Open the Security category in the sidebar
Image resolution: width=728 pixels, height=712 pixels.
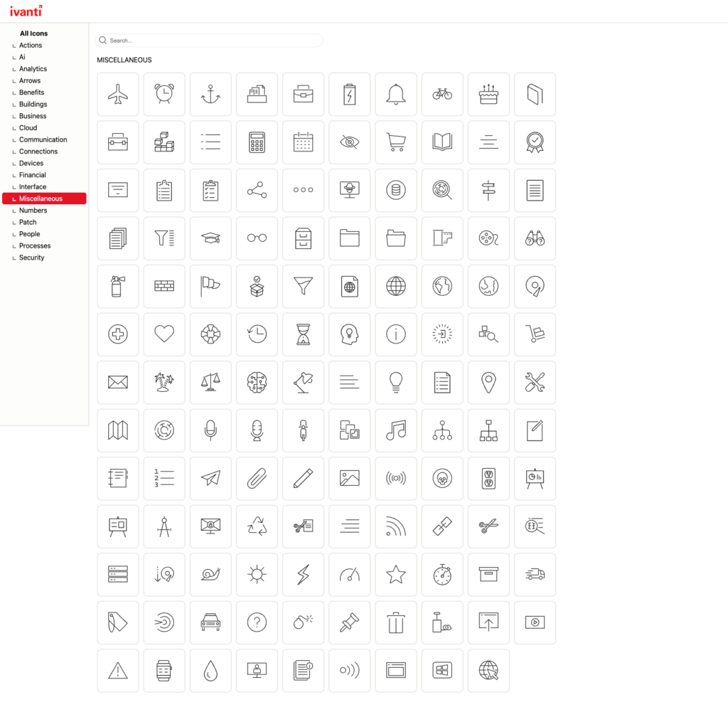[x=31, y=257]
